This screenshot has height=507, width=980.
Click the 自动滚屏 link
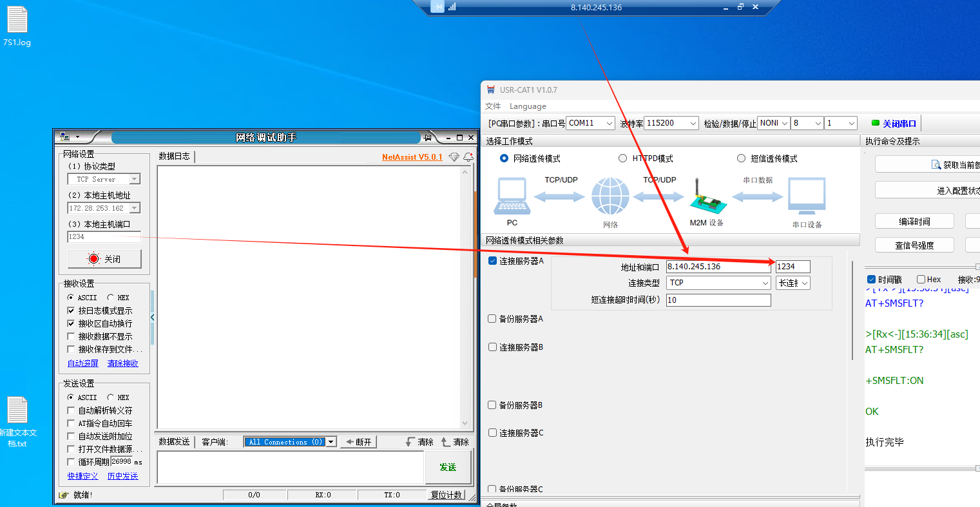[x=83, y=363]
